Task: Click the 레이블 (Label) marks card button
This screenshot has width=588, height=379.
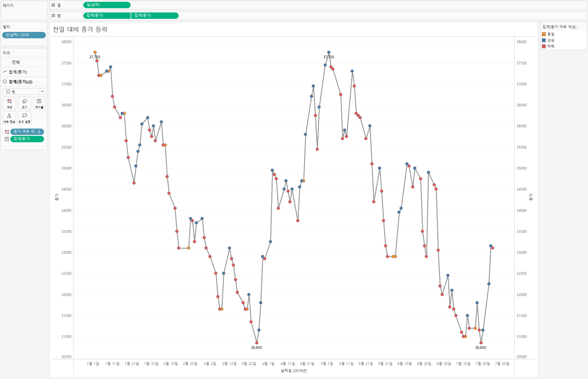Action: (x=39, y=103)
